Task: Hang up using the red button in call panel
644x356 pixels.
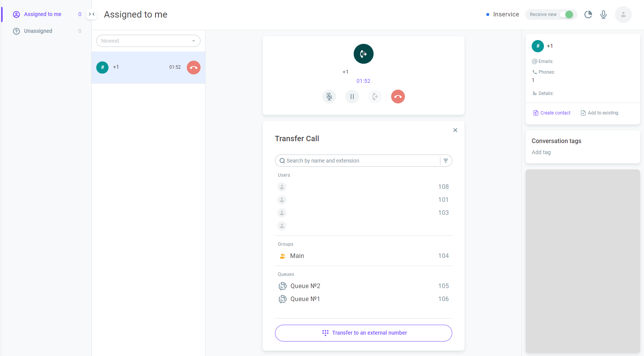Action: (x=398, y=97)
